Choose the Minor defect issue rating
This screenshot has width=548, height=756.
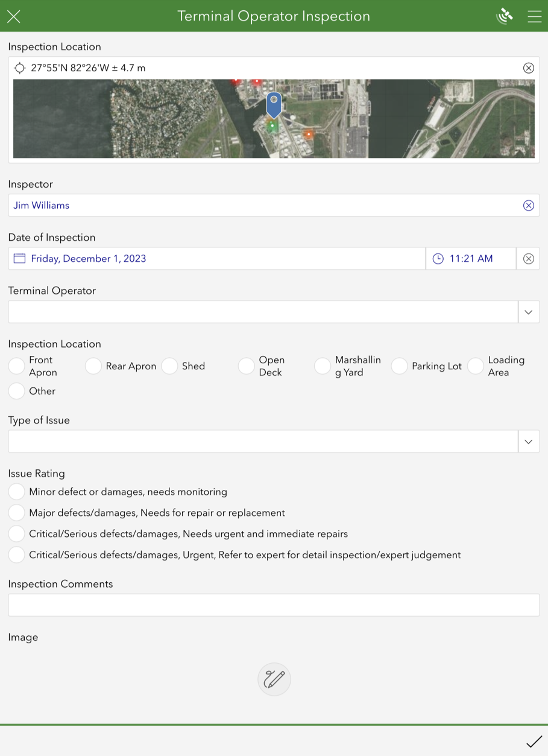click(x=16, y=491)
